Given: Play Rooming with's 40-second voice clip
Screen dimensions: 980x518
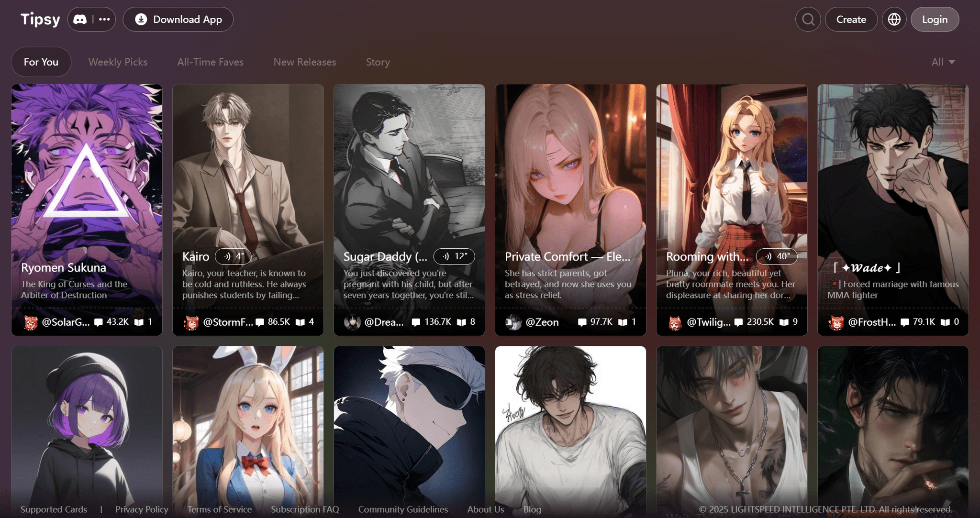Looking at the screenshot, I should [776, 256].
